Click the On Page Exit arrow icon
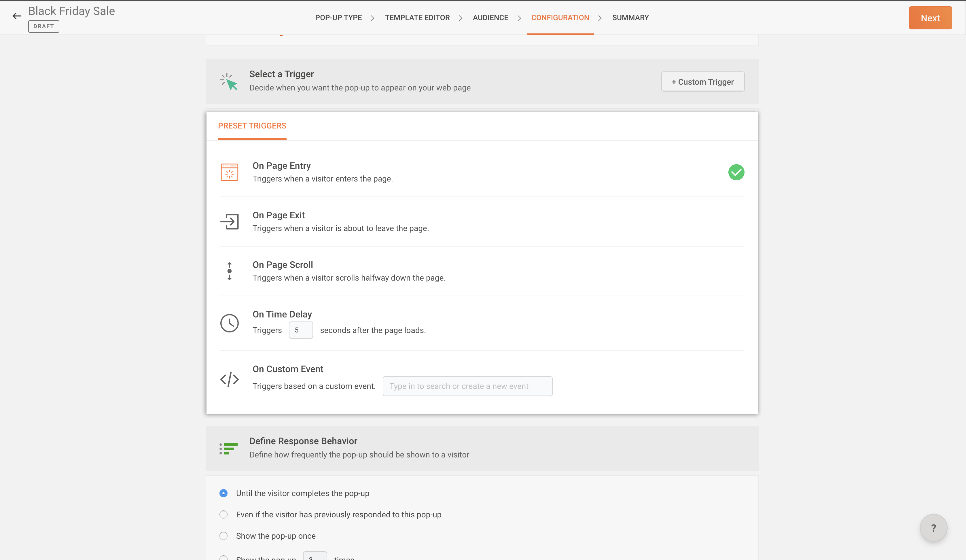 pos(229,222)
